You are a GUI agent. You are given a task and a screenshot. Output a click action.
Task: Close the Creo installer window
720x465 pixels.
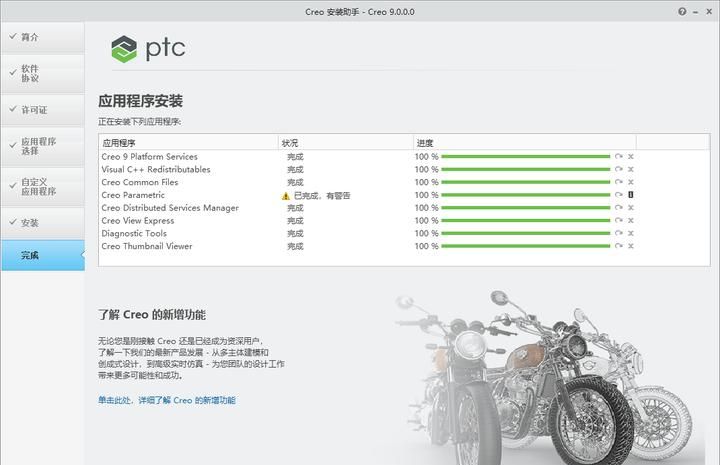coord(709,11)
